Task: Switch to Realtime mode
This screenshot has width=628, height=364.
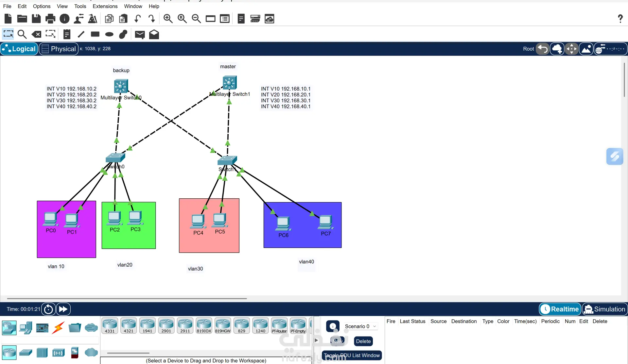Action: (560, 309)
